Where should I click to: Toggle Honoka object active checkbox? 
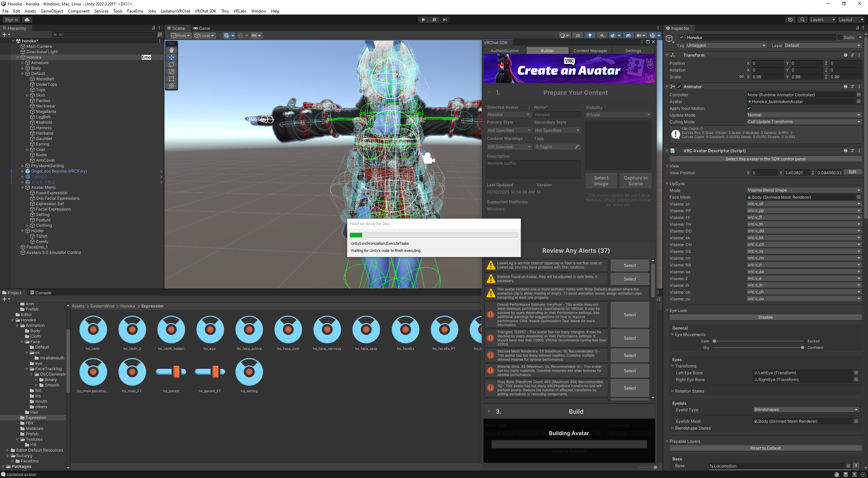coord(682,38)
